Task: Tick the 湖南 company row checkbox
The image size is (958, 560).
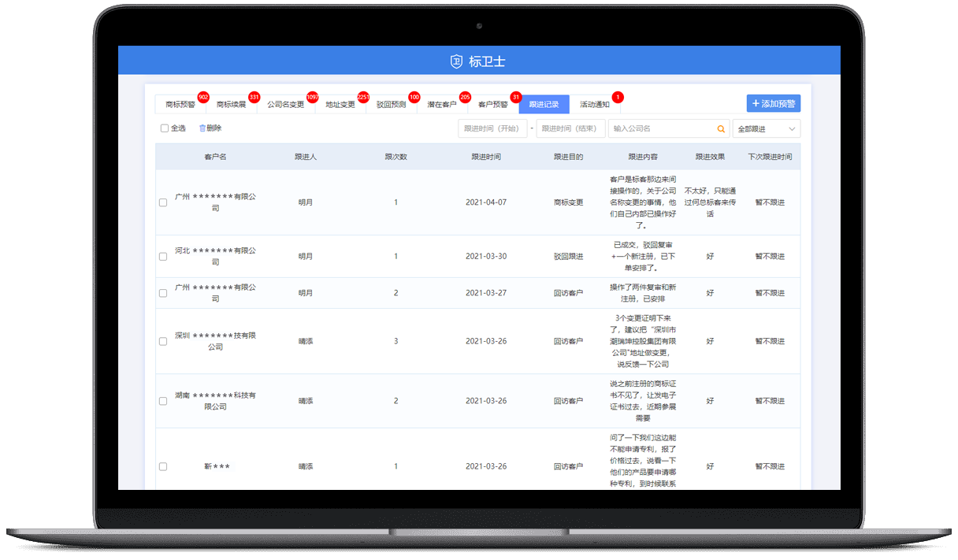Action: [x=163, y=401]
